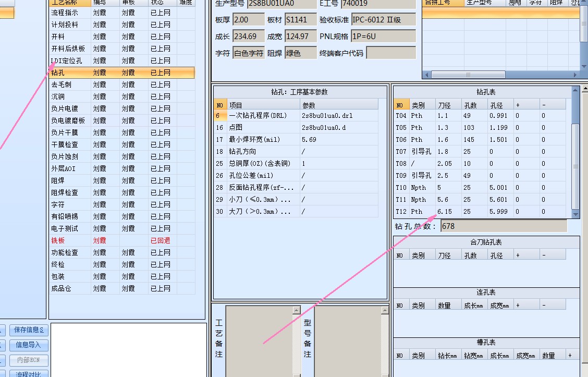Click left arrow of top-right horizontal scrollbar

point(426,75)
